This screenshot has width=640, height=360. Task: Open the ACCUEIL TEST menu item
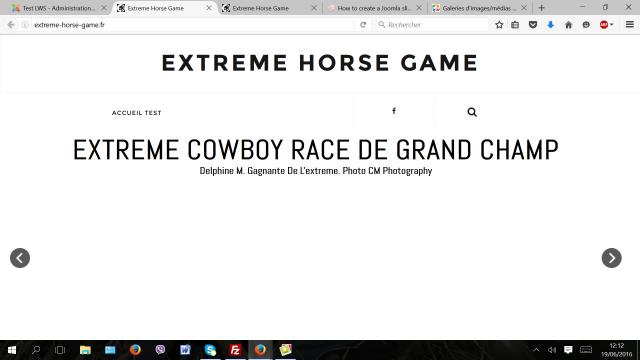[136, 113]
